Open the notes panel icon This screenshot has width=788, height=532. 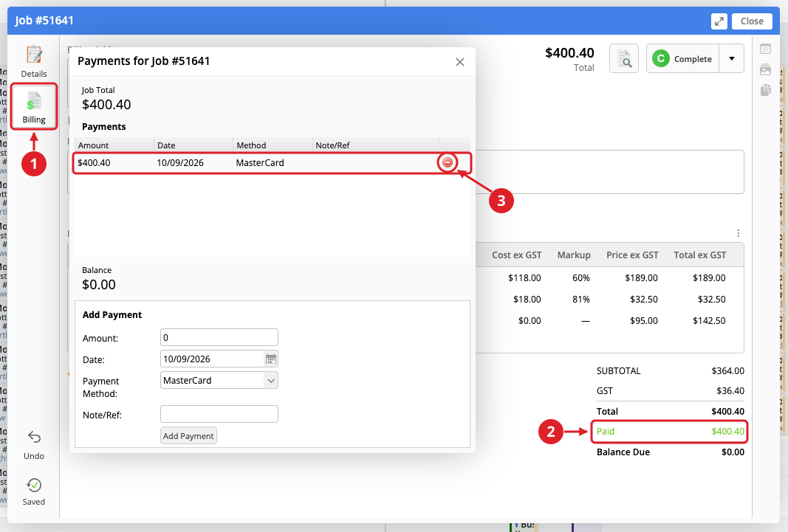click(765, 49)
